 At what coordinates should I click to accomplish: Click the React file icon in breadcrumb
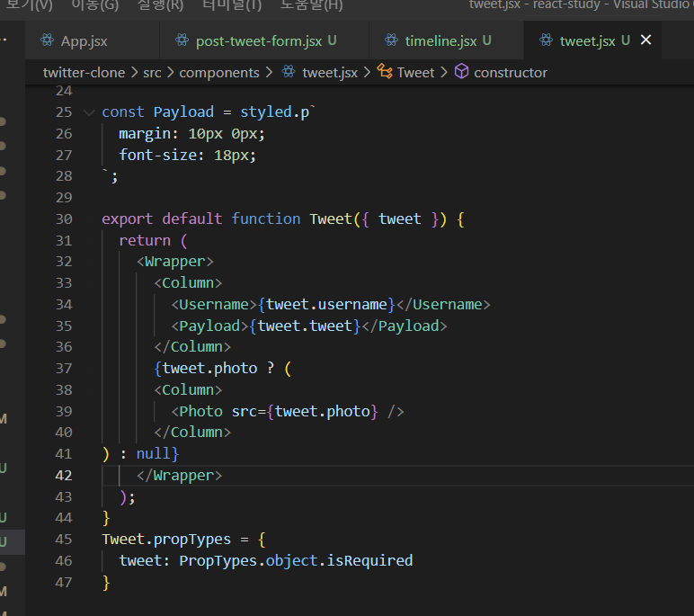[x=289, y=71]
